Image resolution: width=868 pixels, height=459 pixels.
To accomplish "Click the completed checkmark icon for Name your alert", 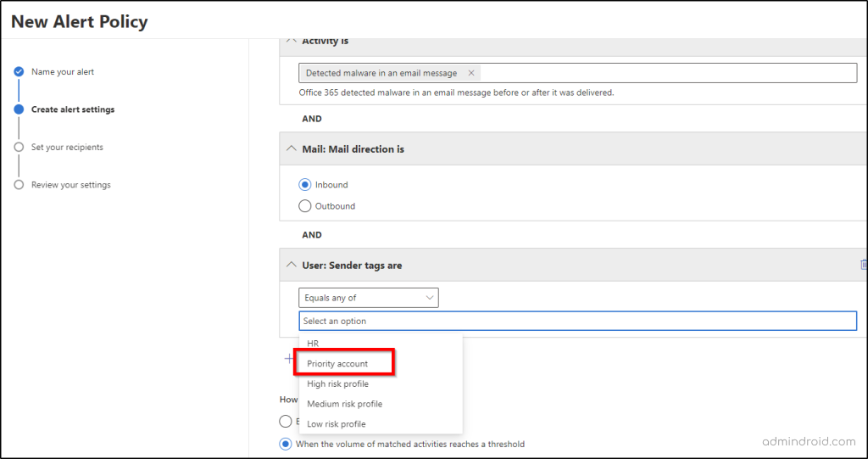I will pos(19,71).
